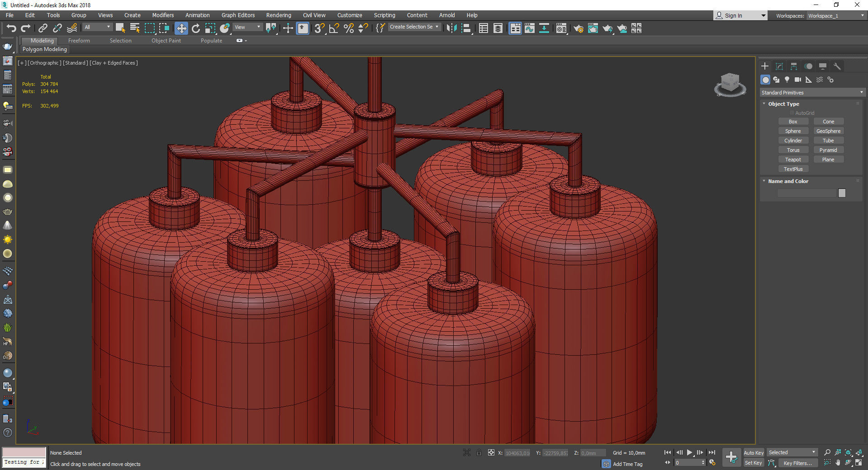868x470 pixels.
Task: Activate the Bind to Space Warp tool
Action: click(x=72, y=28)
